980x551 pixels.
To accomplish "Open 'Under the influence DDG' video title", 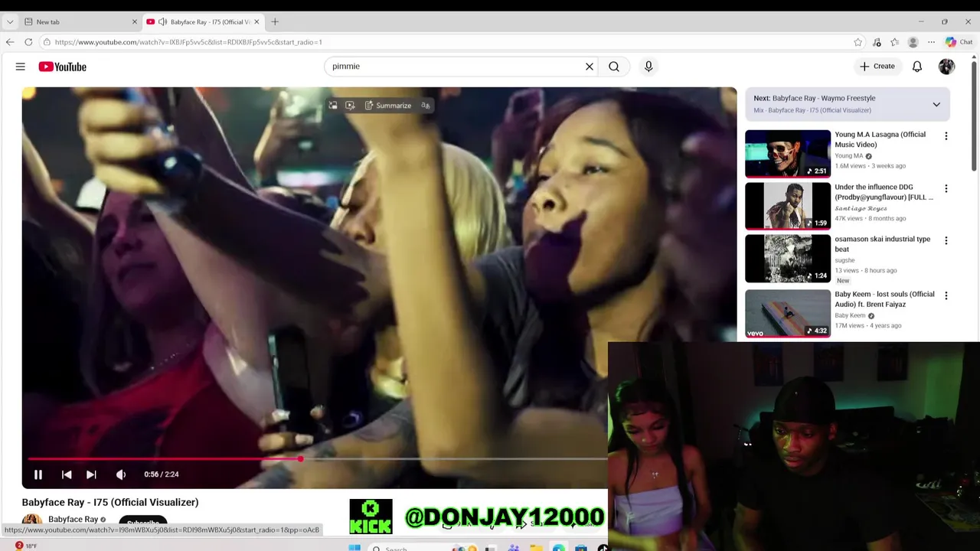I will click(884, 192).
